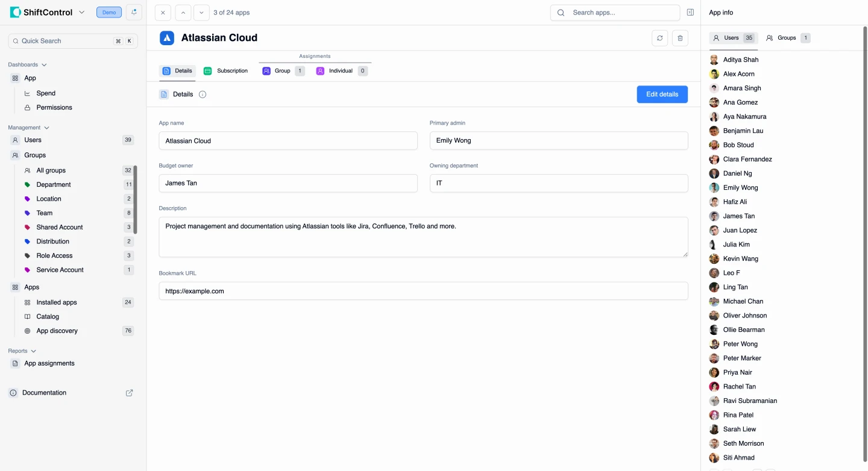Image resolution: width=868 pixels, height=471 pixels.
Task: Go to next app with the down arrow
Action: [202, 13]
